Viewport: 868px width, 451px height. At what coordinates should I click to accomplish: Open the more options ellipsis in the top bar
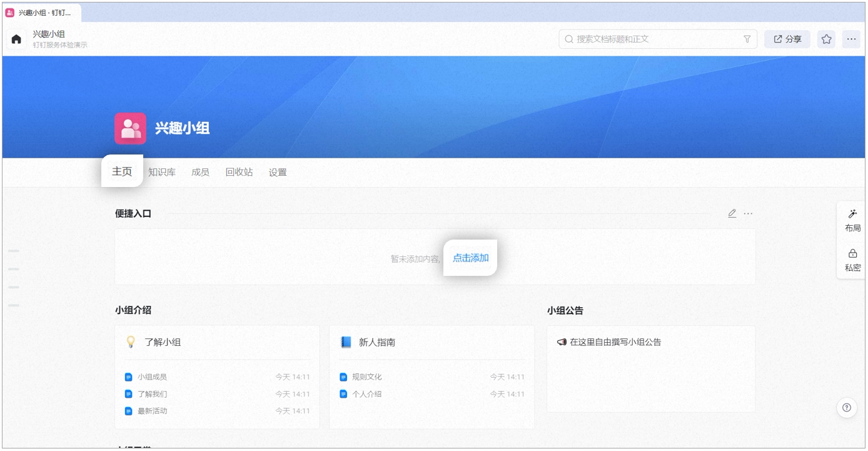(x=851, y=39)
